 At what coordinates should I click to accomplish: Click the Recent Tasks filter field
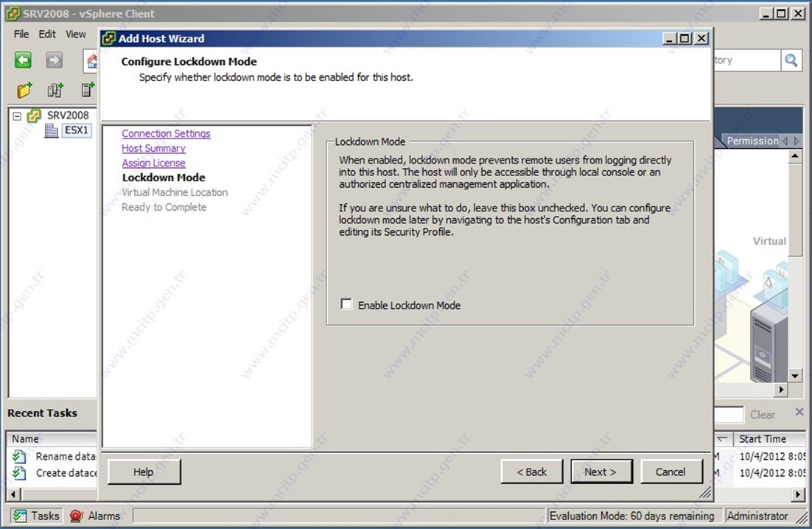coord(729,415)
